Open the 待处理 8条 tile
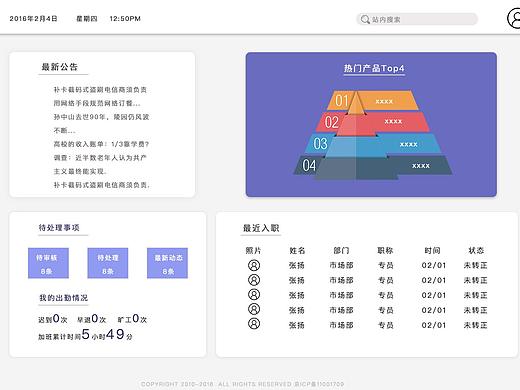The height and width of the screenshot is (390, 520). [108, 263]
